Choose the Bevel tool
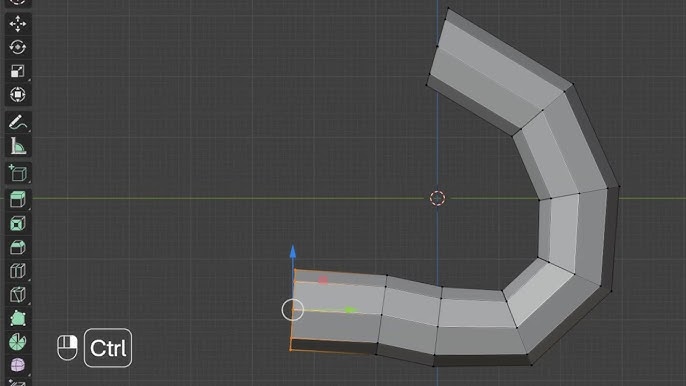The image size is (686, 386). [18, 247]
